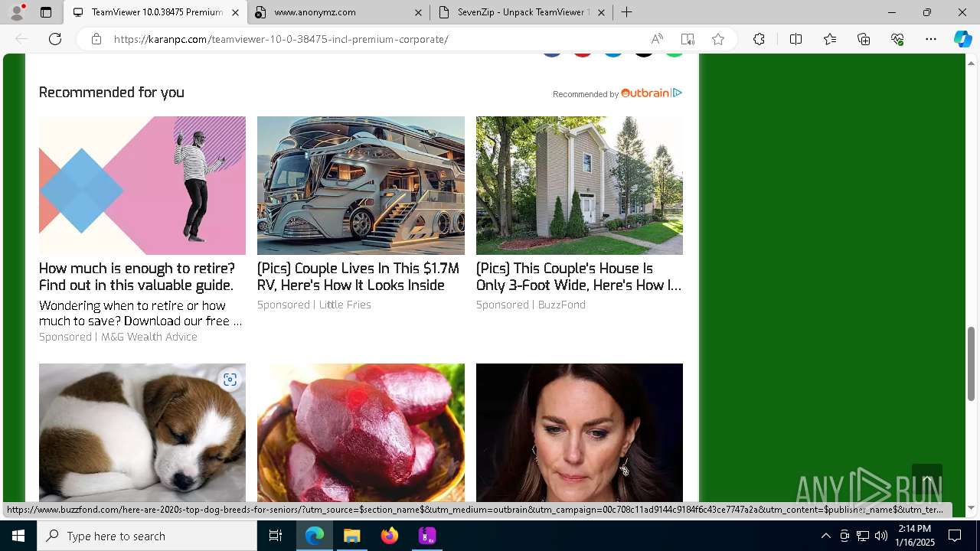Viewport: 980px width, 551px height.
Task: Open 'This Couple's House Is Only 3-Foot Wide' headline
Action: (579, 277)
